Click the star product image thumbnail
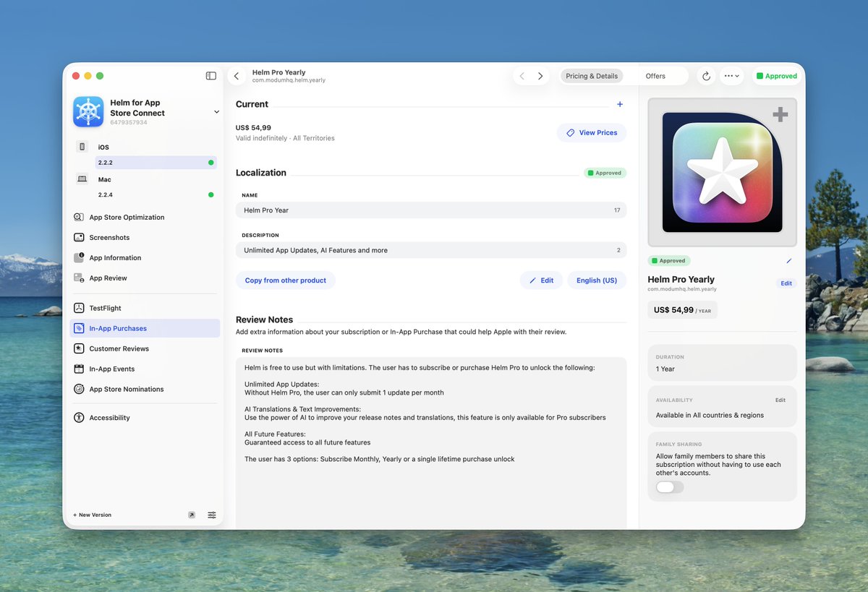 [722, 173]
